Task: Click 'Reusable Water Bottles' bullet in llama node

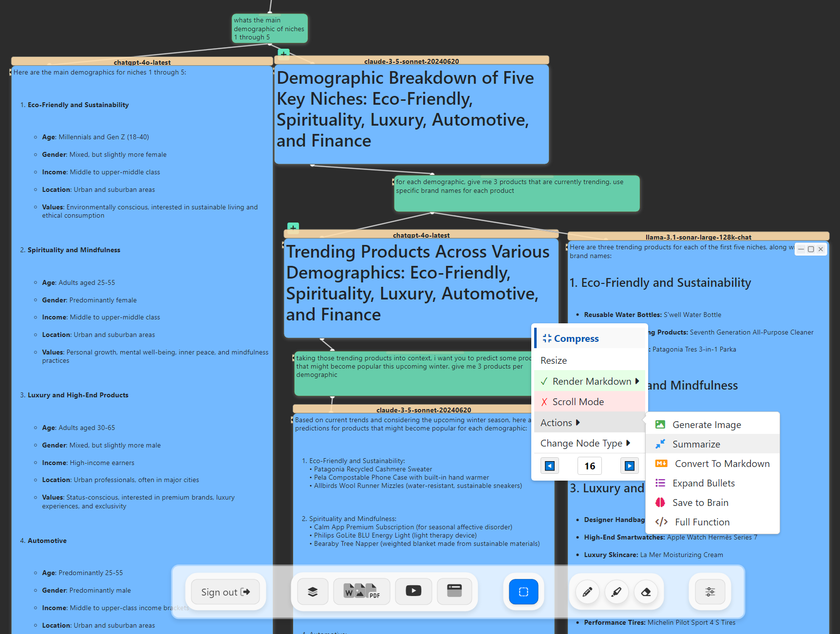Action: [653, 315]
